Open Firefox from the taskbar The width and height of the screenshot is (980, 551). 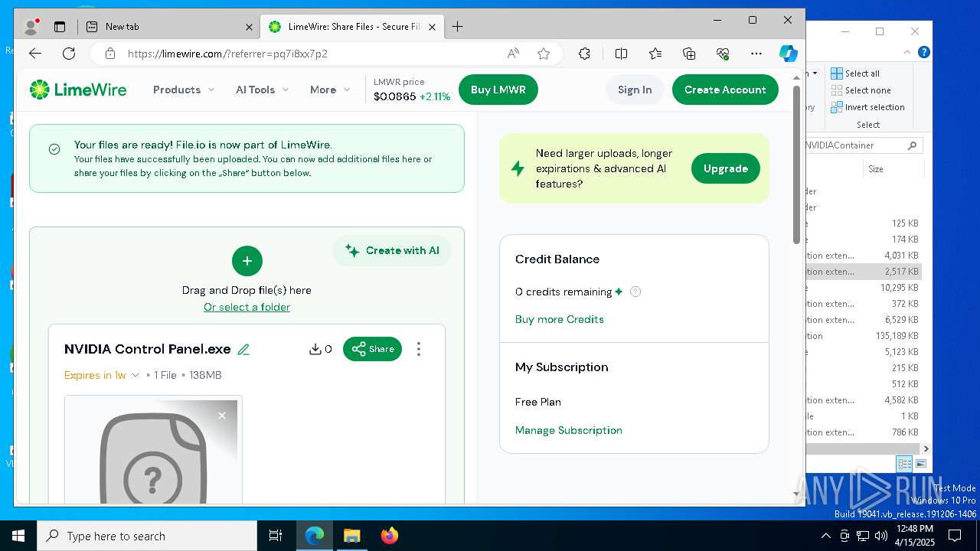pyautogui.click(x=390, y=536)
